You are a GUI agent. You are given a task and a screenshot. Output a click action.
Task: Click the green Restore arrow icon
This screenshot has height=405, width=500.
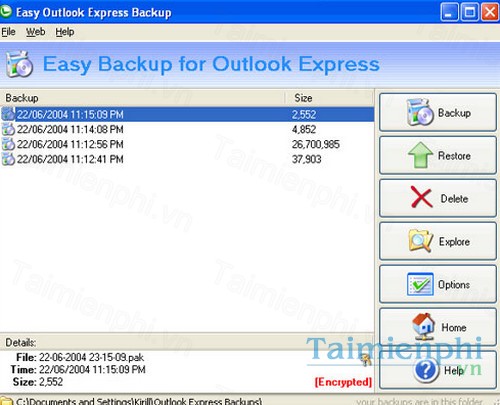point(420,155)
